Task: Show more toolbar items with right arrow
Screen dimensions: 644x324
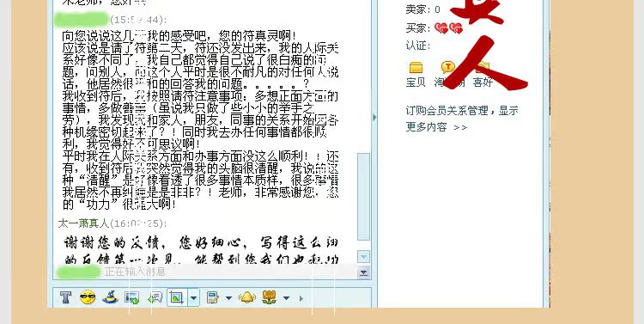Action: [301, 298]
